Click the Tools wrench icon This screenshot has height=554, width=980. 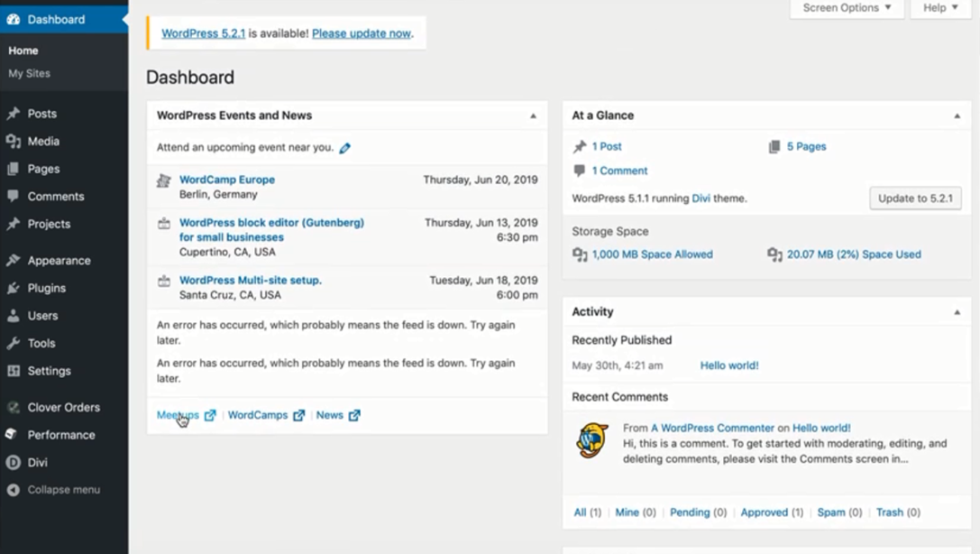pyautogui.click(x=14, y=343)
